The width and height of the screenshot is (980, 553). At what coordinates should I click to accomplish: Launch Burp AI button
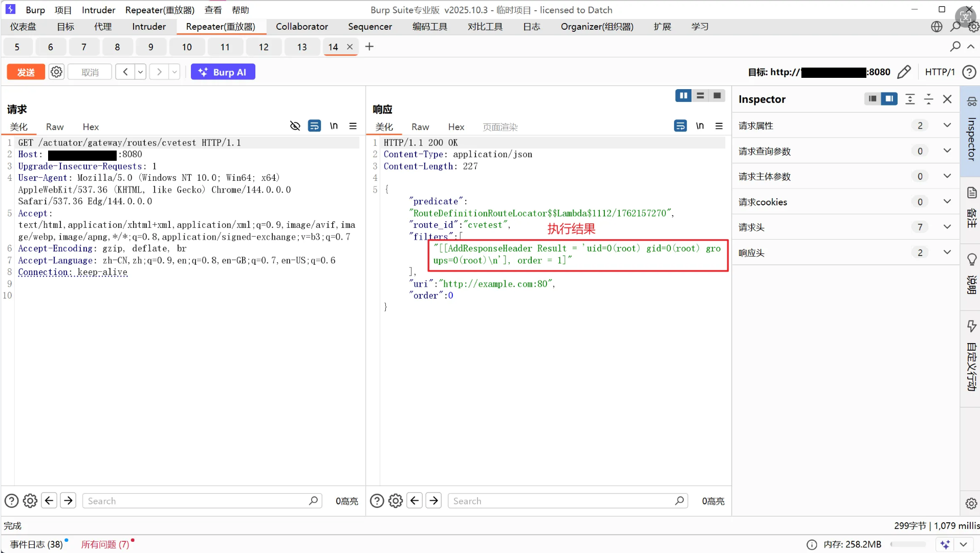pyautogui.click(x=223, y=72)
